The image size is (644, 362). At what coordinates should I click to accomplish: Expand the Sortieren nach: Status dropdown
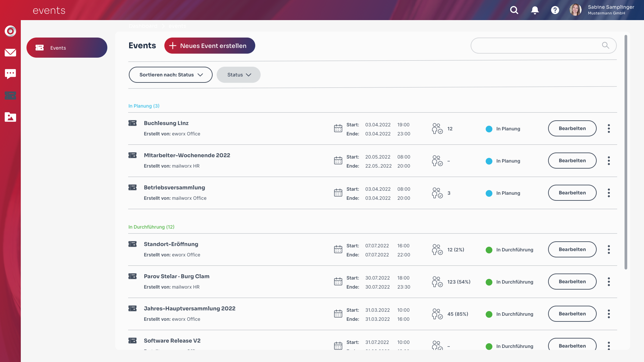pyautogui.click(x=171, y=75)
